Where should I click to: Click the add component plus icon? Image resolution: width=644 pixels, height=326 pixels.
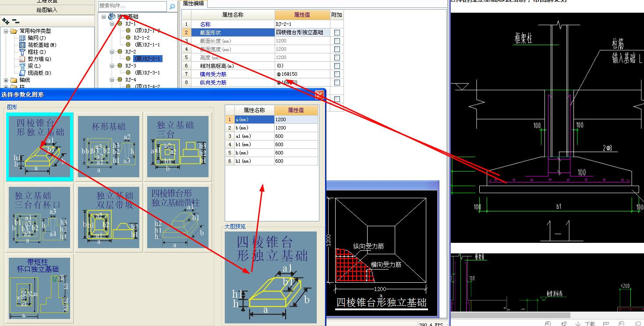click(6, 21)
